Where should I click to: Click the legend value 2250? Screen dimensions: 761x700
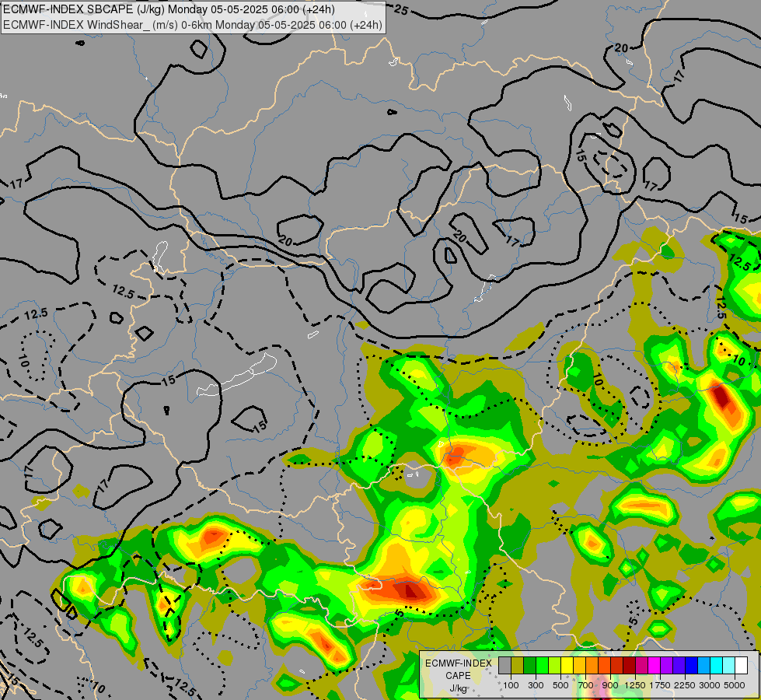tap(685, 685)
